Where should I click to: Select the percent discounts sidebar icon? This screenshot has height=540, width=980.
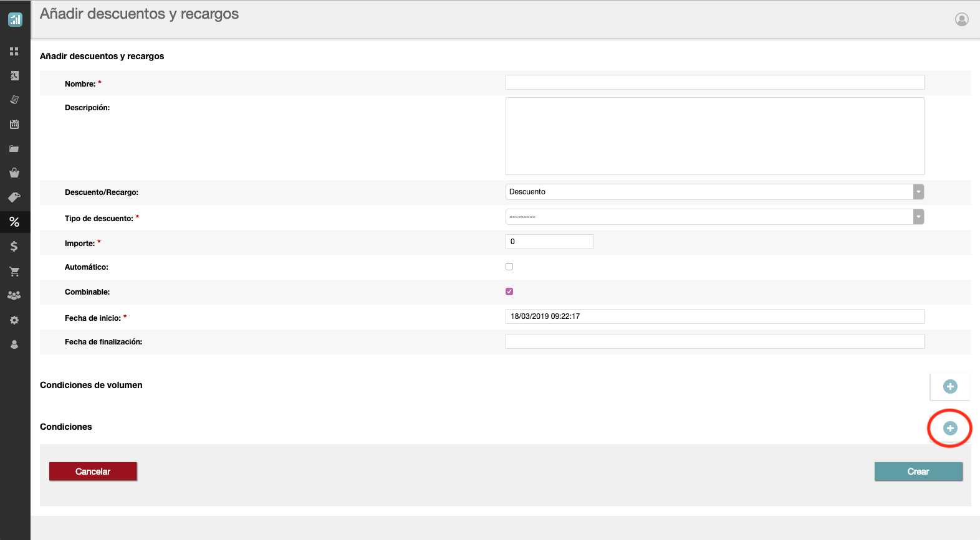[x=14, y=222]
